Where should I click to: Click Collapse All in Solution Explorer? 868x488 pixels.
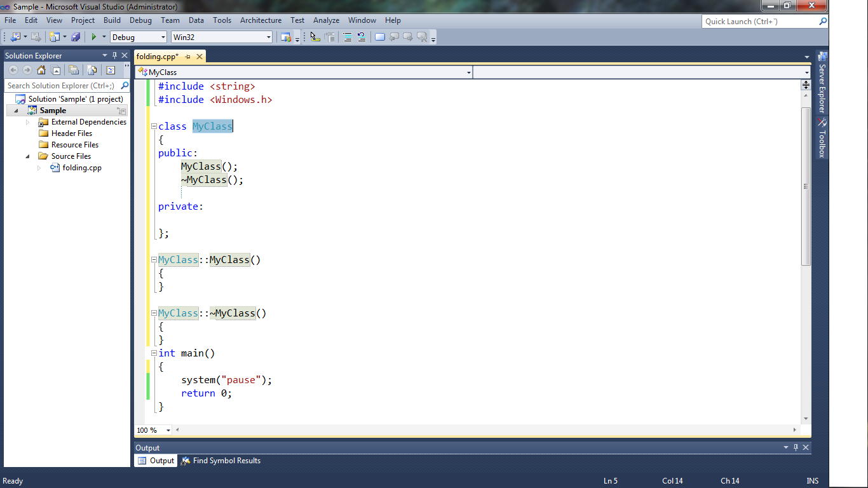[x=74, y=70]
